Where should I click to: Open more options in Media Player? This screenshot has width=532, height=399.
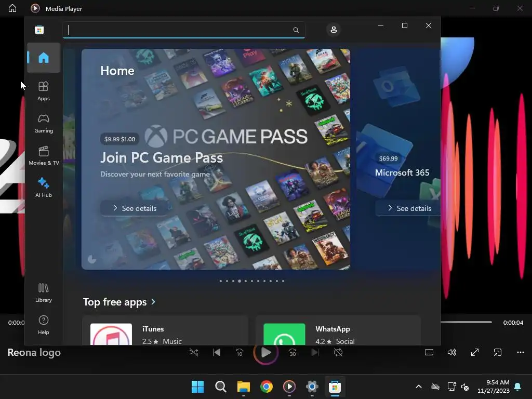[x=521, y=353]
